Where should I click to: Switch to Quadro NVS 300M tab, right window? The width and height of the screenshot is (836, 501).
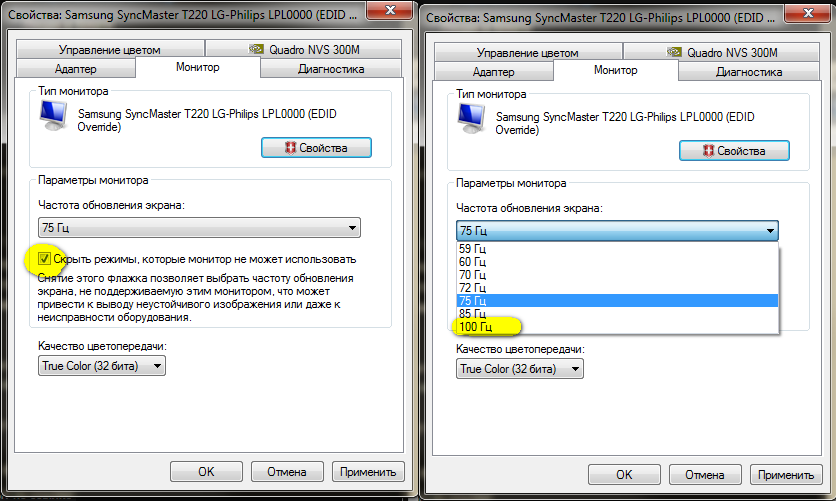(721, 52)
